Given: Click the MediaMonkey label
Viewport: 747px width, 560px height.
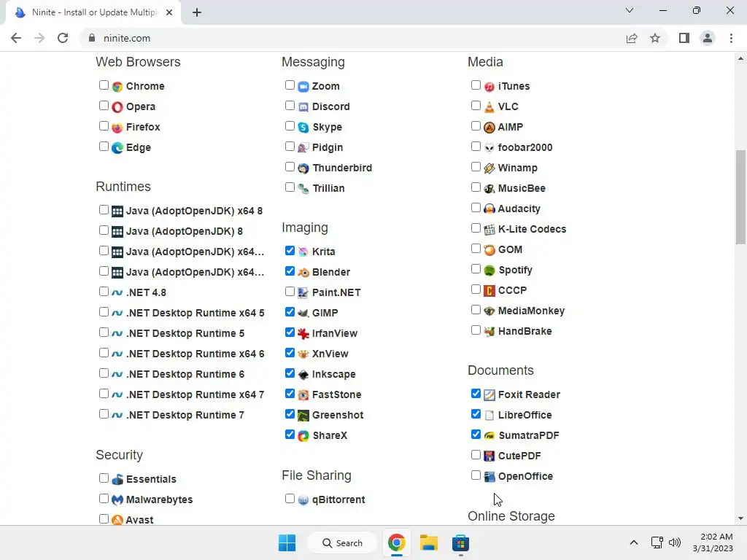Looking at the screenshot, I should pyautogui.click(x=531, y=311).
